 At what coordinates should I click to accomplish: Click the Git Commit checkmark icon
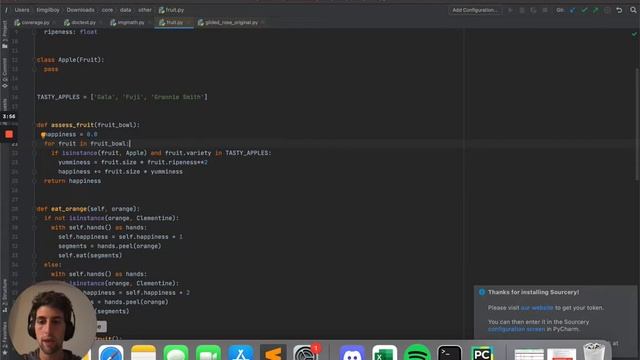pos(584,10)
